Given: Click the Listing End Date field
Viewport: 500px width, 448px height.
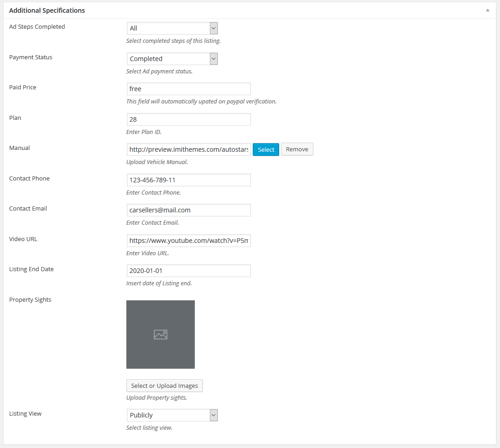Looking at the screenshot, I should coord(188,271).
